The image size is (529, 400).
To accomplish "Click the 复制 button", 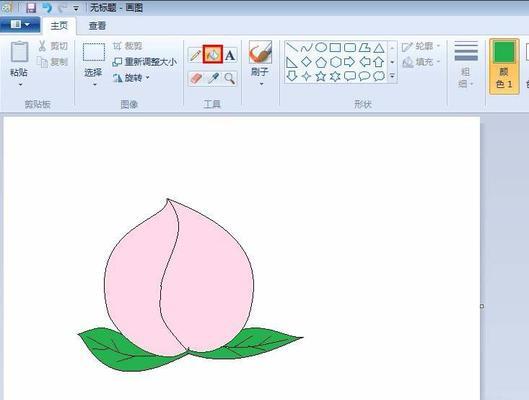I will (x=53, y=62).
